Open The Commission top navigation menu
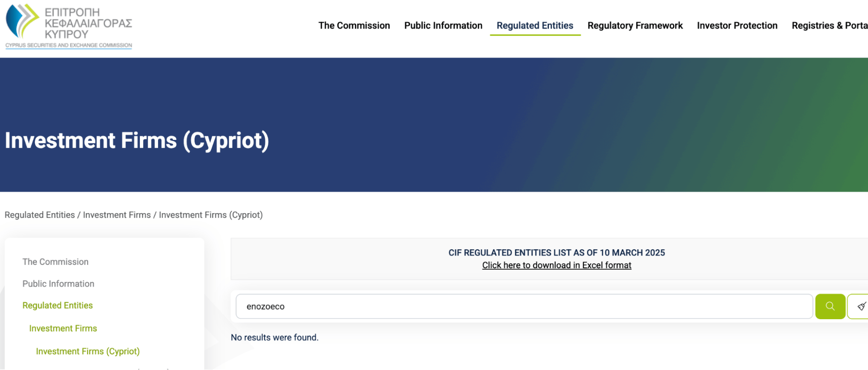 click(354, 26)
